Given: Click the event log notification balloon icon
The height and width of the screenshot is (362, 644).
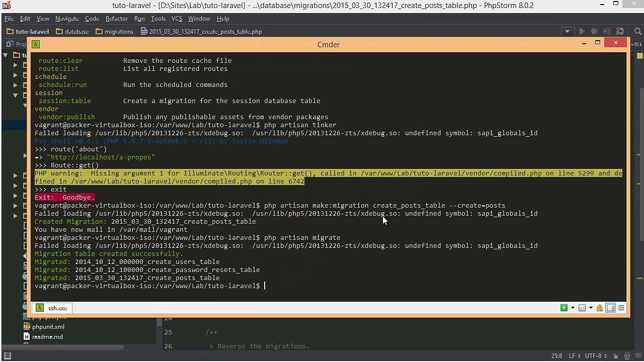Looking at the screenshot, I should pyautogui.click(x=637, y=356).
